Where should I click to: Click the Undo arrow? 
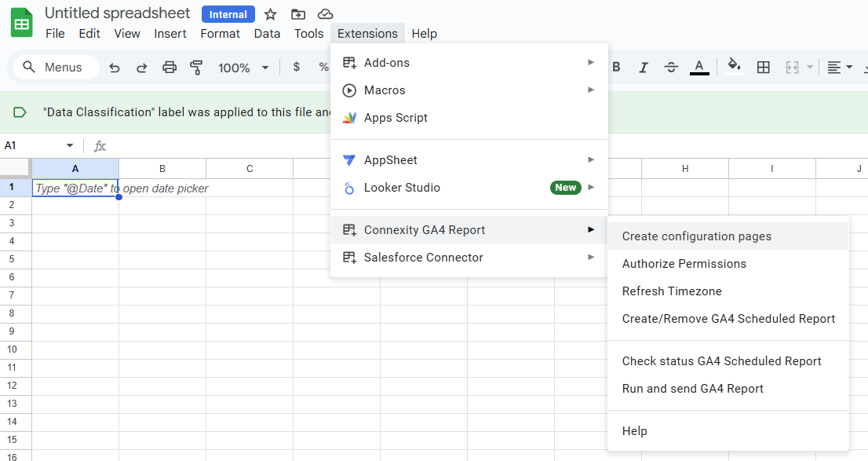[x=114, y=68]
